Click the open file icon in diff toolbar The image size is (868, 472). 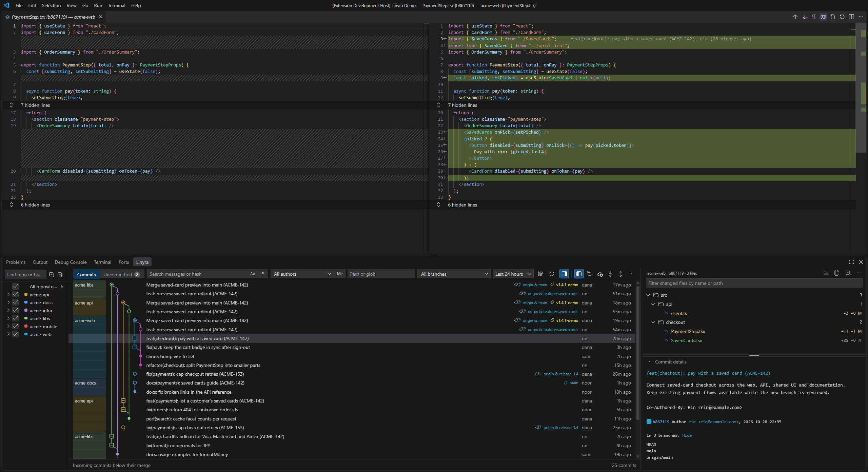[x=832, y=17]
